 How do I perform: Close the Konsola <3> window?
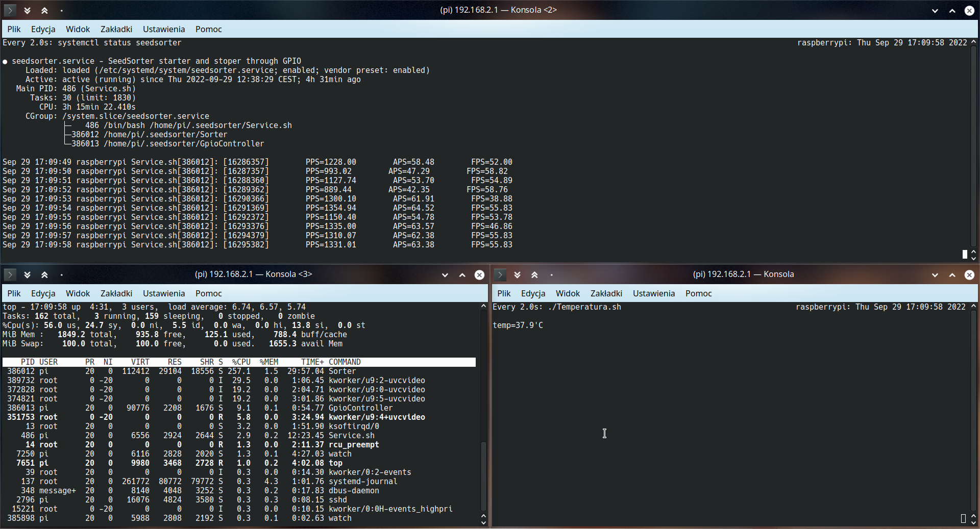(479, 275)
